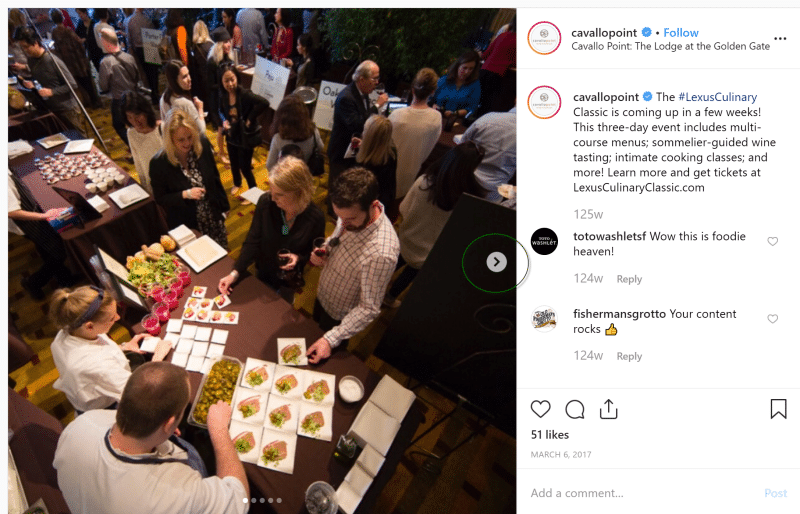Open Cavallo Point location link
This screenshot has height=514, width=800.
[670, 46]
